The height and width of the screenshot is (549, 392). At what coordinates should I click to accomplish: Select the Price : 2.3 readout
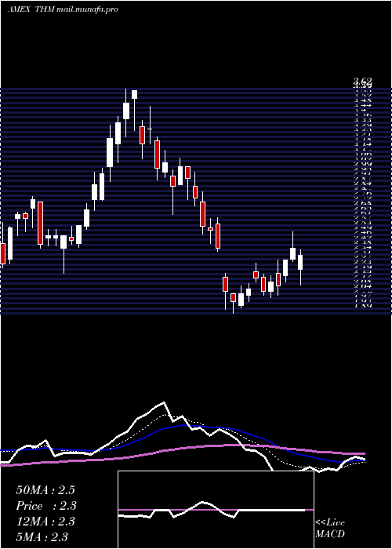tap(46, 506)
